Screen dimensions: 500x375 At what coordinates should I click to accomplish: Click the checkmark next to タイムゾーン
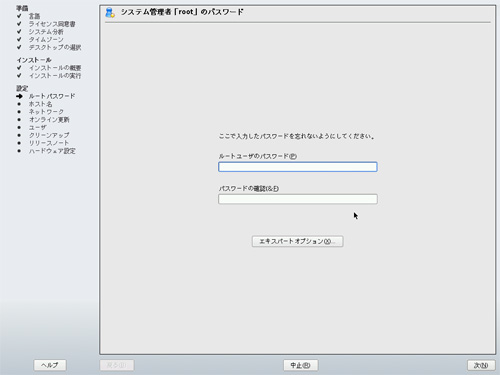coord(19,39)
